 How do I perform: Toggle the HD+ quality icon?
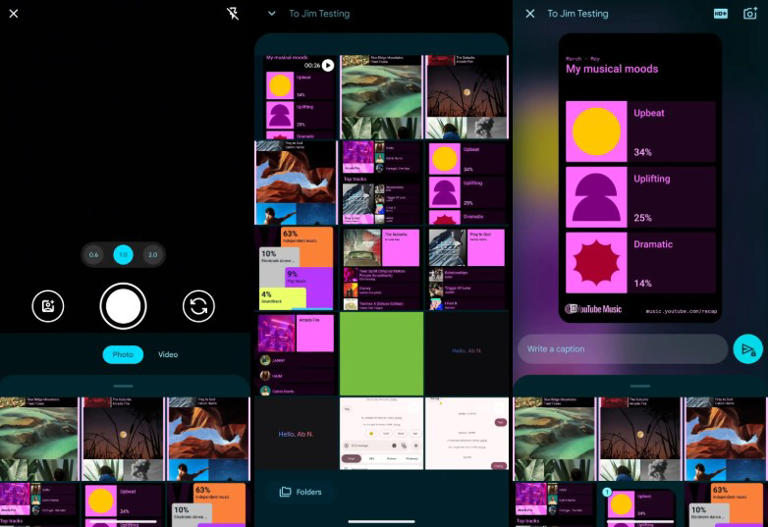click(x=720, y=14)
